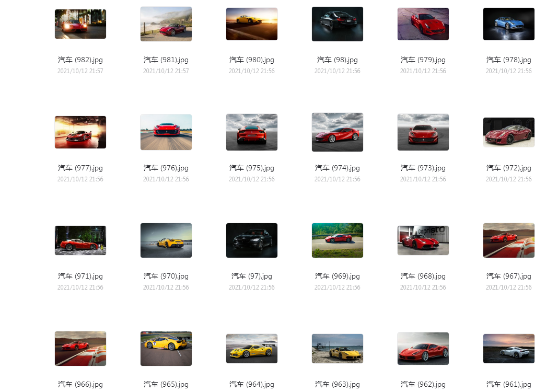Click the timestamp beneath 汽车 (98).jpg
The height and width of the screenshot is (392, 558).
coord(338,71)
